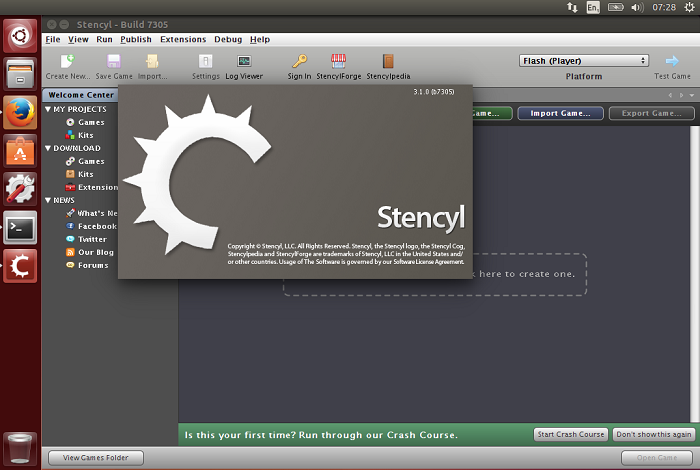Open System Settings dock icon
This screenshot has height=470, width=700.
20,189
